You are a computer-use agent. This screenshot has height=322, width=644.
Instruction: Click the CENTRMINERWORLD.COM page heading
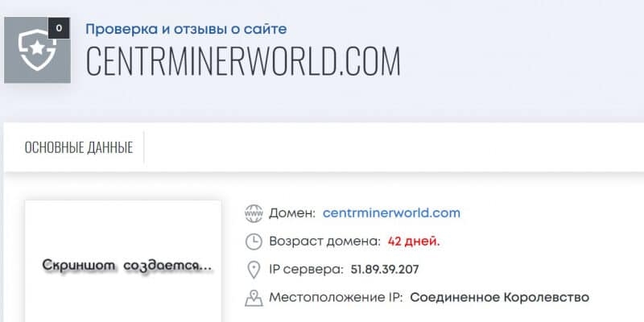[x=243, y=62]
